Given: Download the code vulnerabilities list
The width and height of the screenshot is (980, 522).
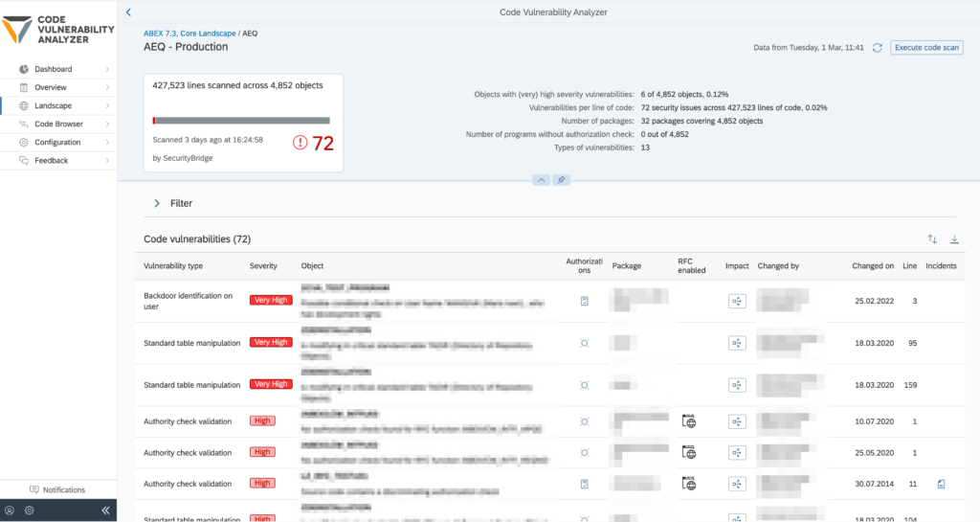Looking at the screenshot, I should (x=954, y=239).
